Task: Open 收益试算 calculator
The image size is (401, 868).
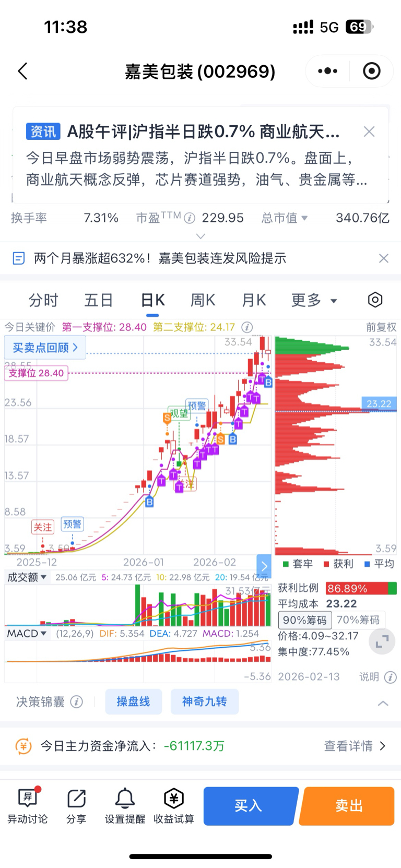Action: [174, 806]
